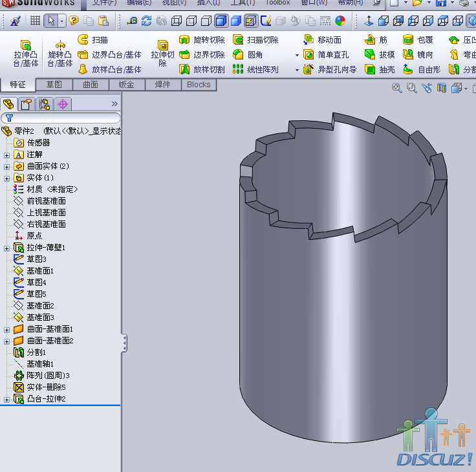Click the Freeform (自由形) tool
Viewport: 476px width, 472px height.
422,69
